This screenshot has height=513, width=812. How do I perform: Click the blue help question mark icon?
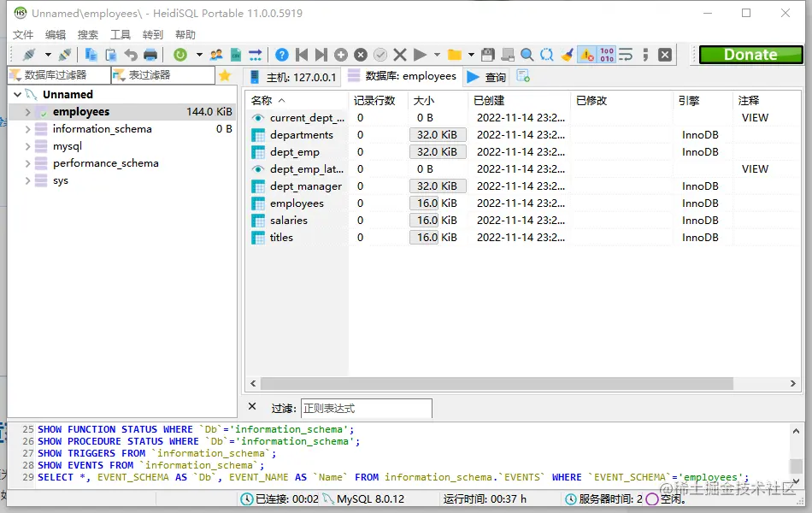point(282,55)
